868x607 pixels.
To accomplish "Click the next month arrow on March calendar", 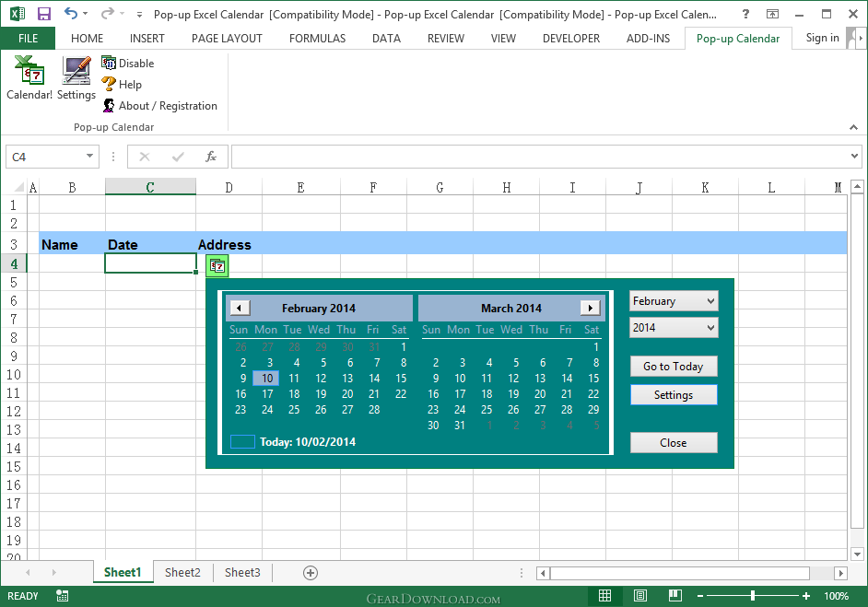I will point(590,308).
